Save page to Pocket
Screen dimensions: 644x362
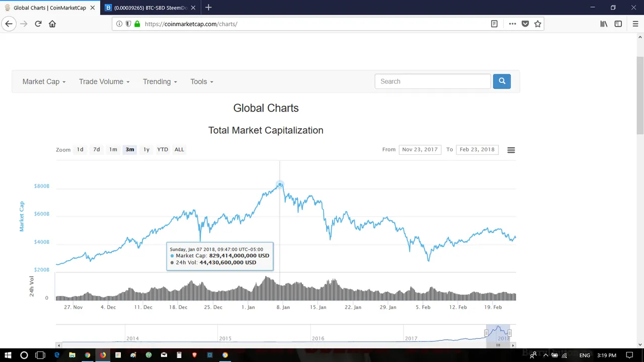[525, 24]
